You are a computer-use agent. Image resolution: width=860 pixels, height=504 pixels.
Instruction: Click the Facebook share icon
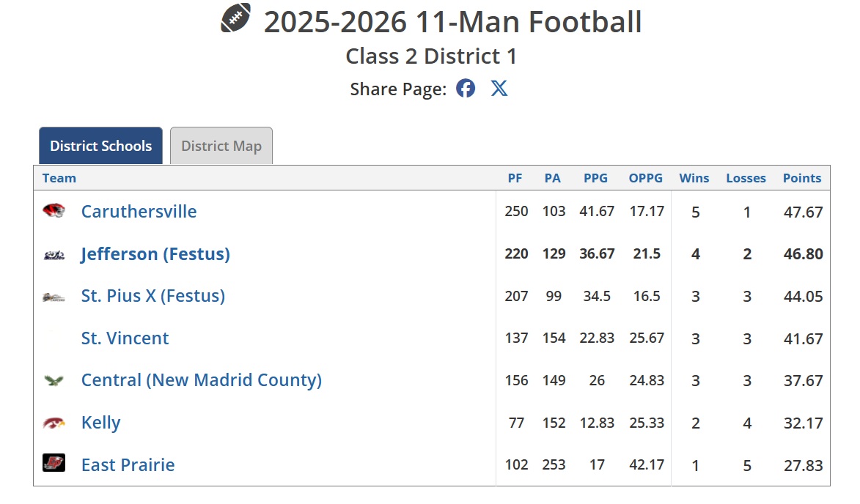coord(466,89)
